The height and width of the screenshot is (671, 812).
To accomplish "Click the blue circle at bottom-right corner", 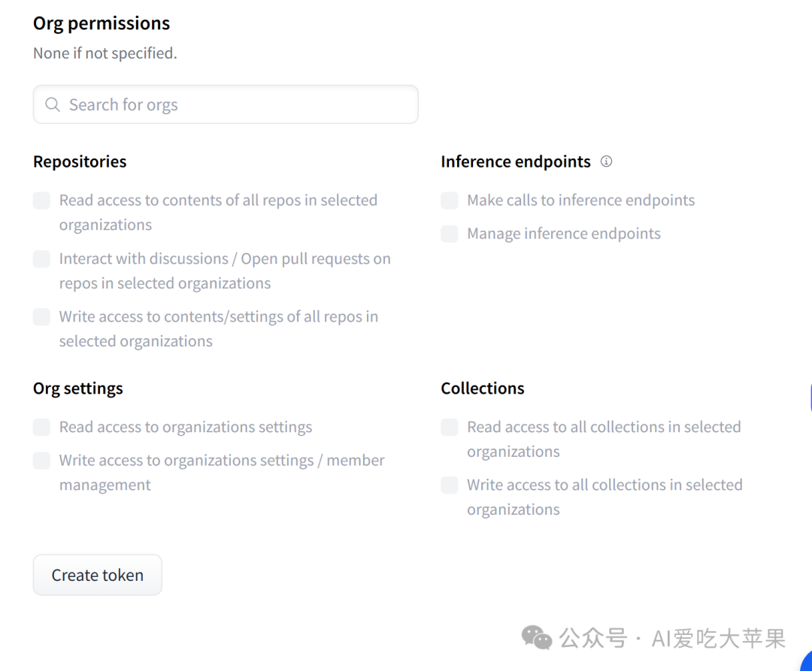I will [x=806, y=662].
